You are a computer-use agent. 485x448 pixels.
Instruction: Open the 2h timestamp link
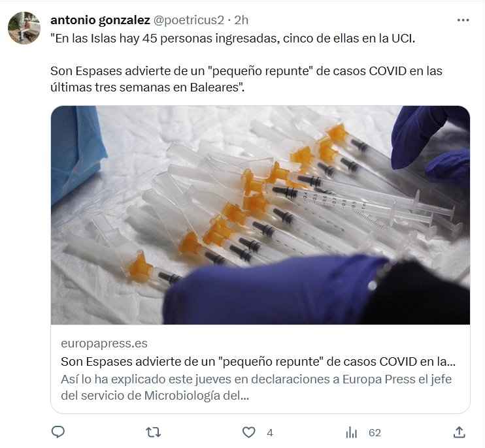pos(241,20)
